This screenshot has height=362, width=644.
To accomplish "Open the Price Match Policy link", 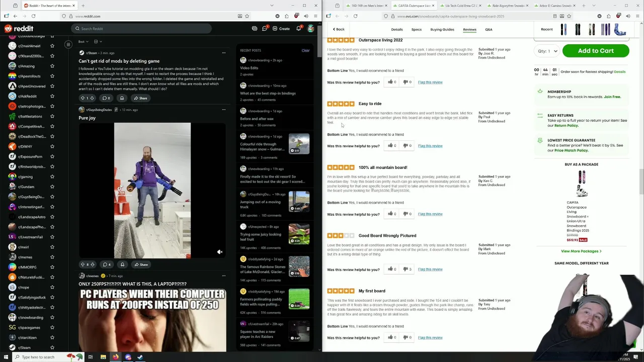I will pyautogui.click(x=571, y=150).
